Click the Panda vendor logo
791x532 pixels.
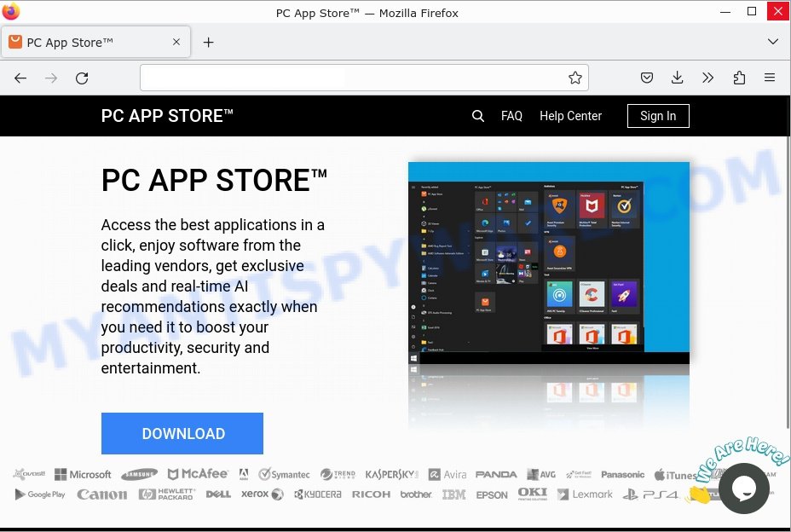[x=496, y=475]
